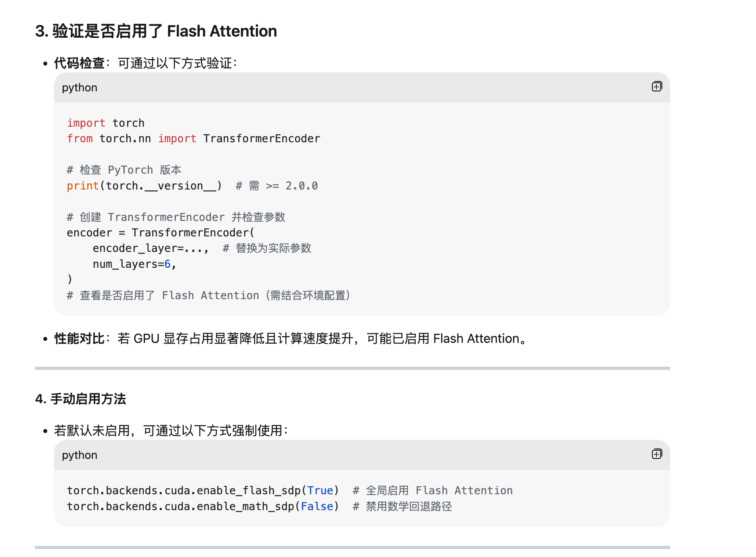Click the heading '4. 手动启用方法'
Screen dimensions: 756x557
point(80,399)
